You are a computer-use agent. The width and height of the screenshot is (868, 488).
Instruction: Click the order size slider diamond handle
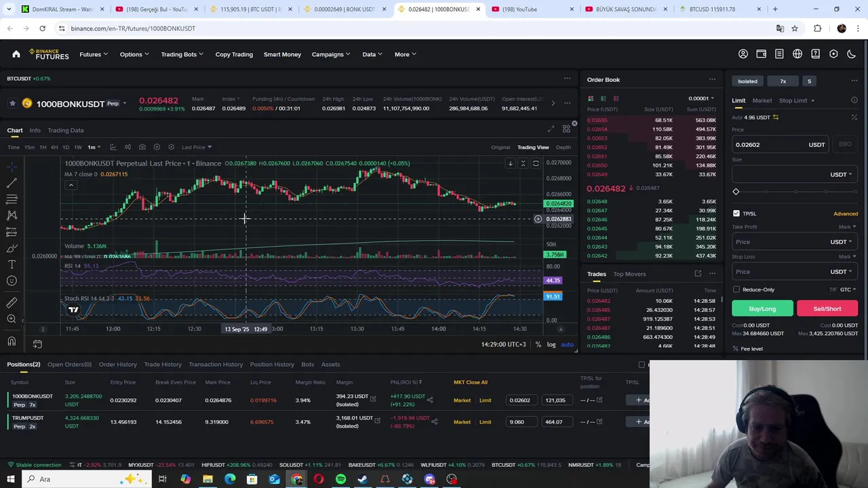[736, 192]
